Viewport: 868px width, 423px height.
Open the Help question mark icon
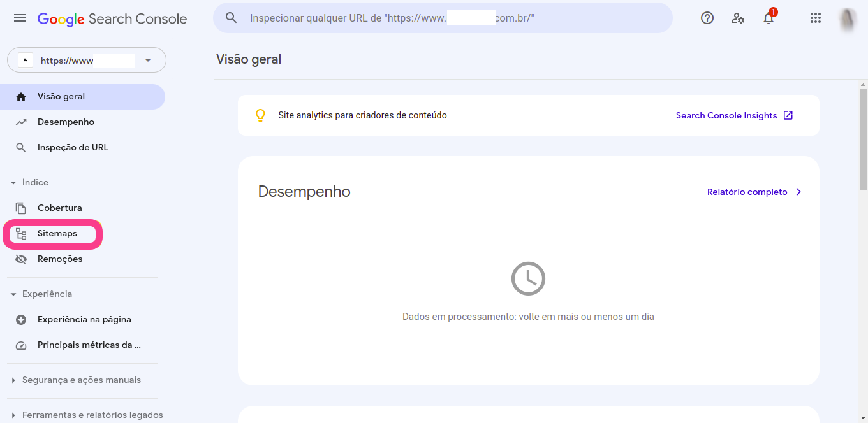pyautogui.click(x=707, y=18)
